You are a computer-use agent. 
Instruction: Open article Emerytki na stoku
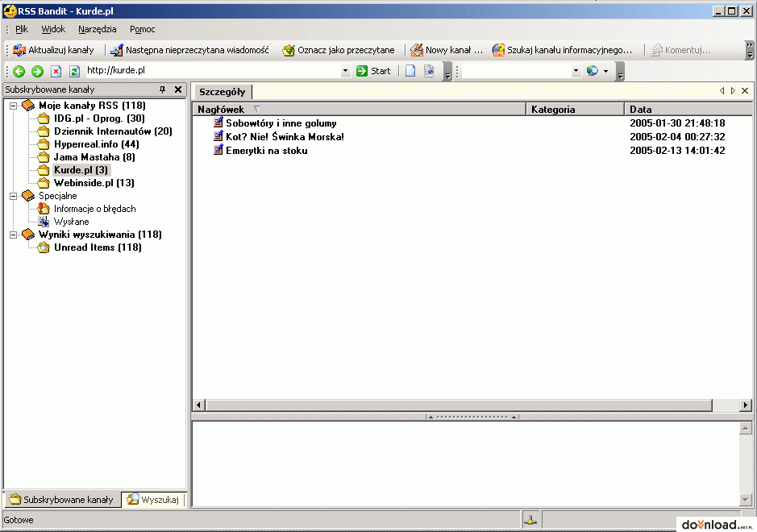267,151
